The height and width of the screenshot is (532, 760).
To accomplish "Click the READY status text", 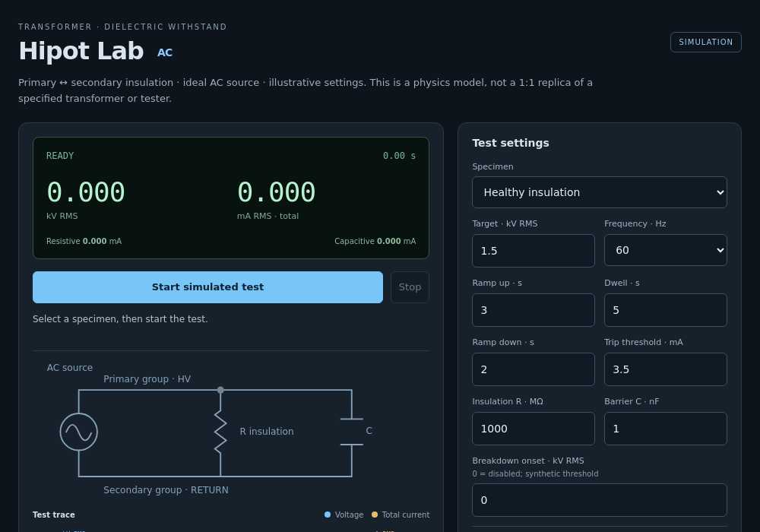I will click(x=60, y=156).
